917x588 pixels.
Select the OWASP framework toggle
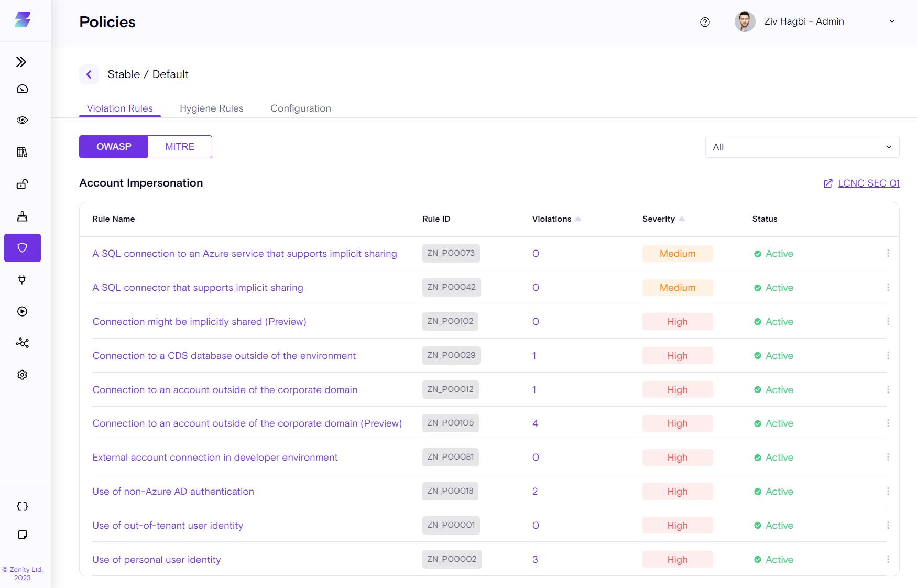(114, 147)
